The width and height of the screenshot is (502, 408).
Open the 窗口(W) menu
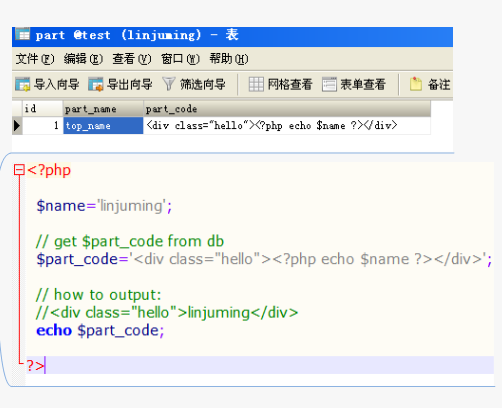pyautogui.click(x=180, y=59)
